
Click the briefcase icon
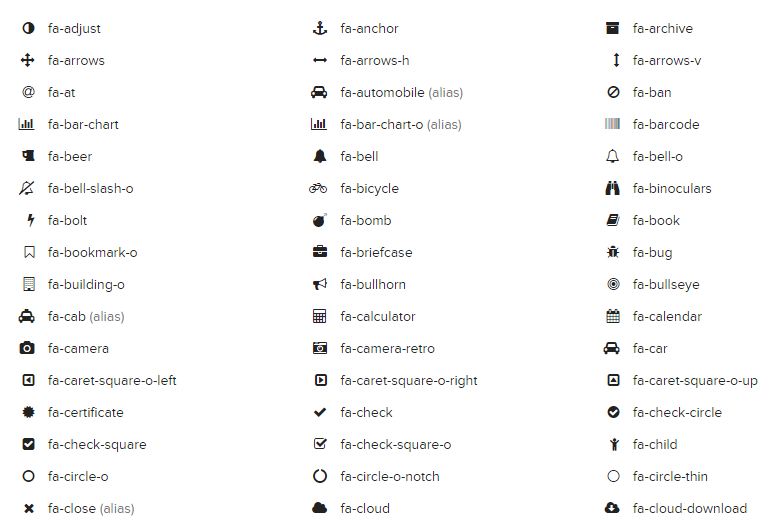[320, 252]
